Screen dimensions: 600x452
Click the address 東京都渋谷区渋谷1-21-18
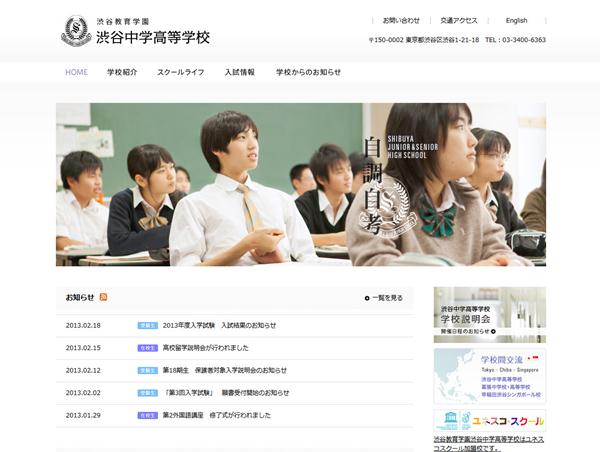[x=442, y=40]
